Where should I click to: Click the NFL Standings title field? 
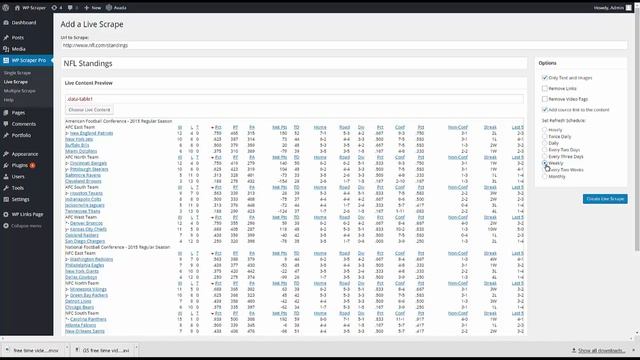pos(294,63)
